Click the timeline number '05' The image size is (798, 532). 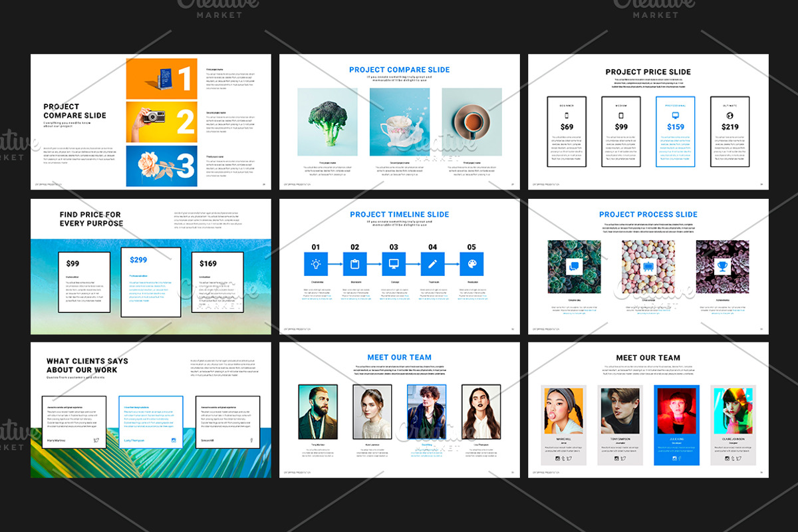(x=472, y=247)
